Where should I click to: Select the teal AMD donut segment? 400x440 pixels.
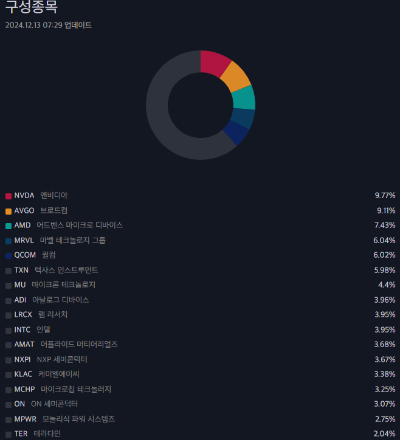click(x=244, y=98)
